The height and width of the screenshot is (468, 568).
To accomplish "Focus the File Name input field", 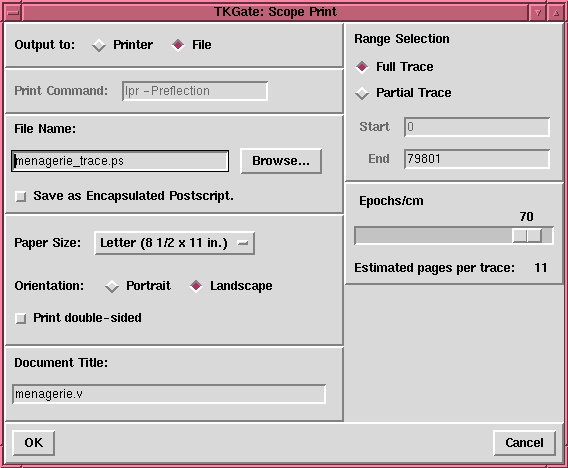I will click(120, 161).
